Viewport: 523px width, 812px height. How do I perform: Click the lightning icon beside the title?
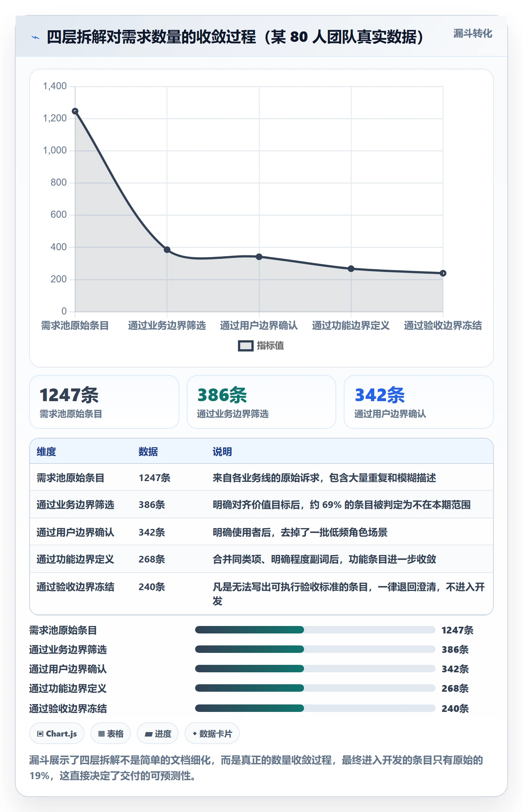(x=35, y=37)
